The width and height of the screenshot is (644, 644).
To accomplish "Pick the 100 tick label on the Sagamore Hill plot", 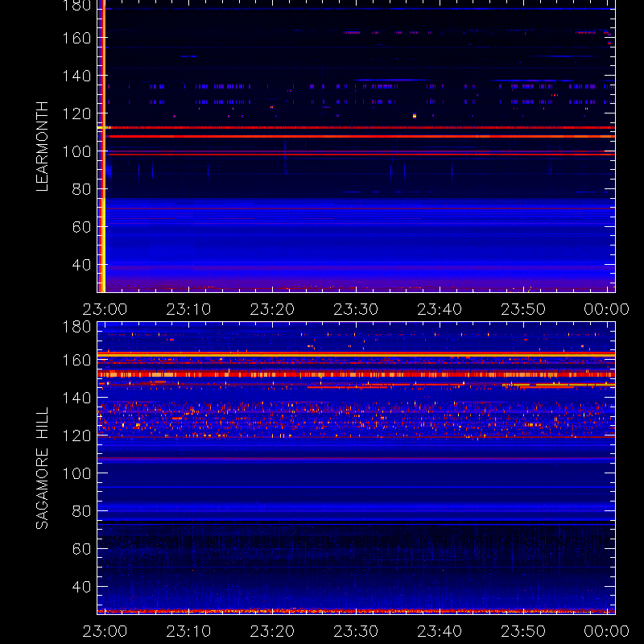I will 76,473.
